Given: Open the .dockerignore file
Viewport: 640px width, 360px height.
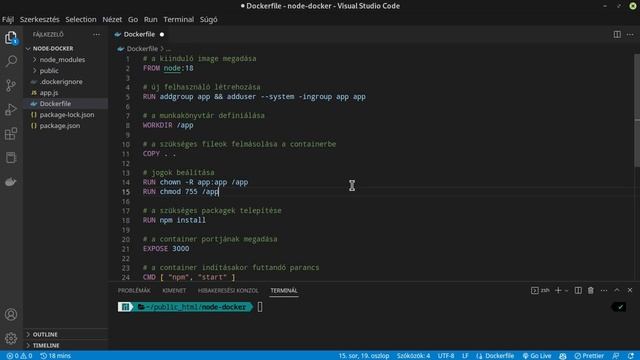Looking at the screenshot, I should click(61, 82).
